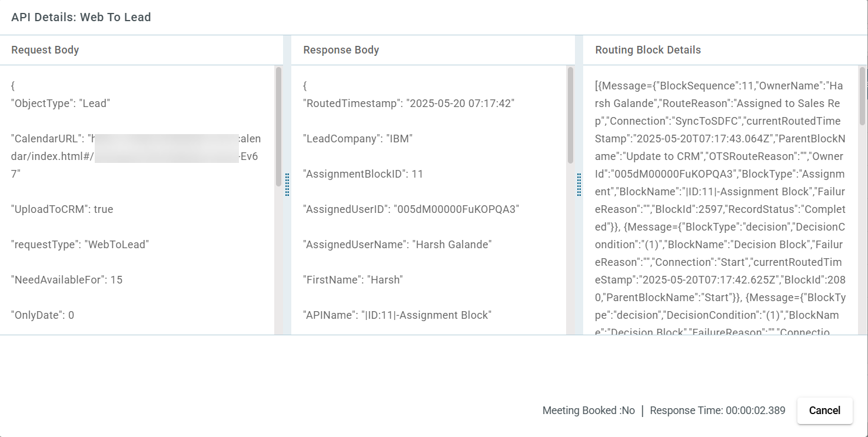Click the Request Body panel resize grip
Screen dimensions: 868x437
(x=287, y=184)
